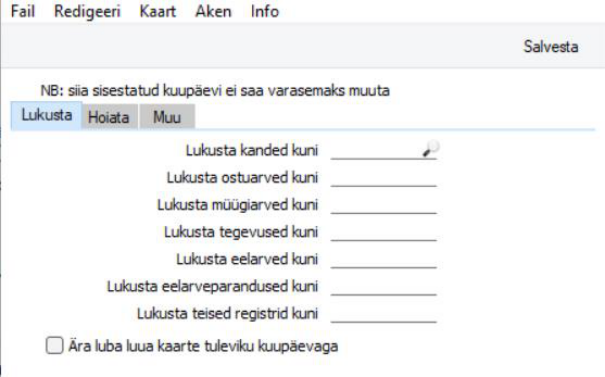Click the Lukusta müügiarved kuni label
Viewport: 605px width, 377px height.
click(237, 205)
